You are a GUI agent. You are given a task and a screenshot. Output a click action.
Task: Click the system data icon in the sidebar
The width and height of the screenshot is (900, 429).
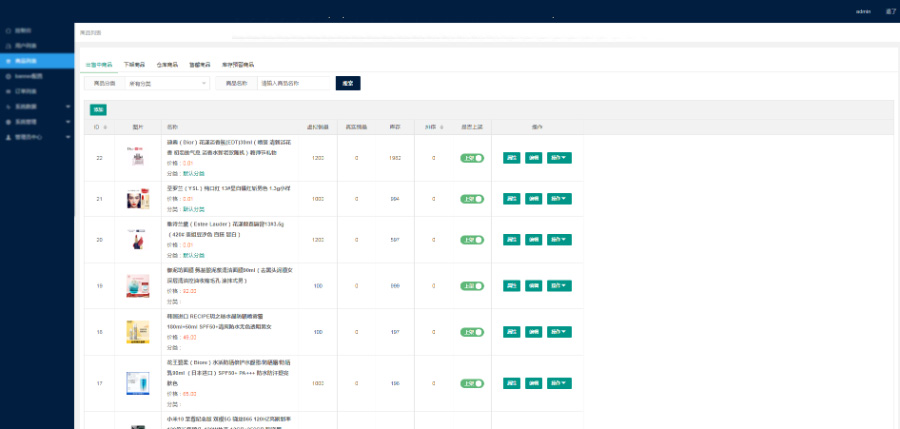[x=8, y=106]
